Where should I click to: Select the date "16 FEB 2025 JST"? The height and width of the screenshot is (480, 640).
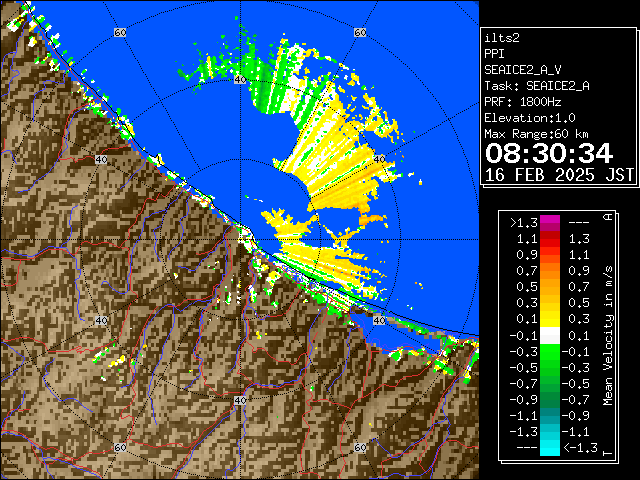tap(559, 175)
